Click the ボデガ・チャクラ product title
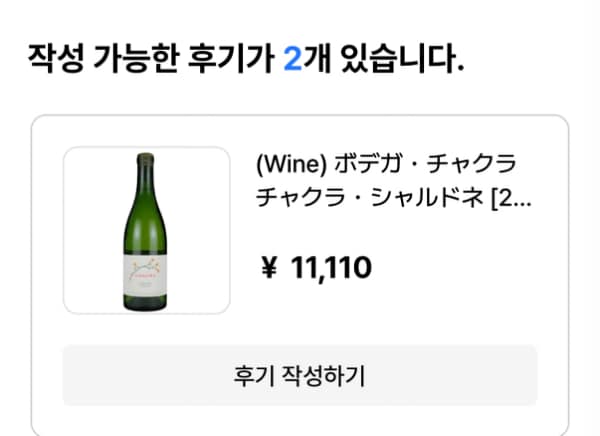The image size is (600, 436). point(385,165)
